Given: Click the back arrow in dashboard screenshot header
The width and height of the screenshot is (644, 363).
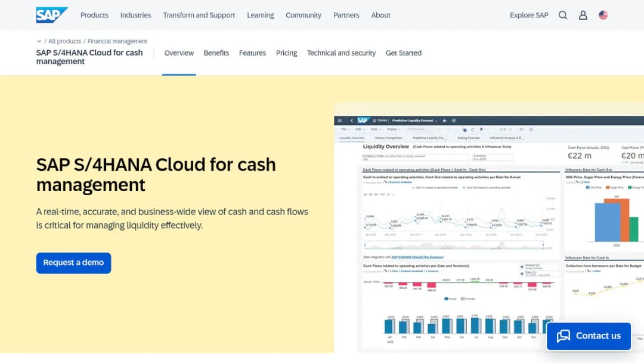Looking at the screenshot, I should point(352,121).
